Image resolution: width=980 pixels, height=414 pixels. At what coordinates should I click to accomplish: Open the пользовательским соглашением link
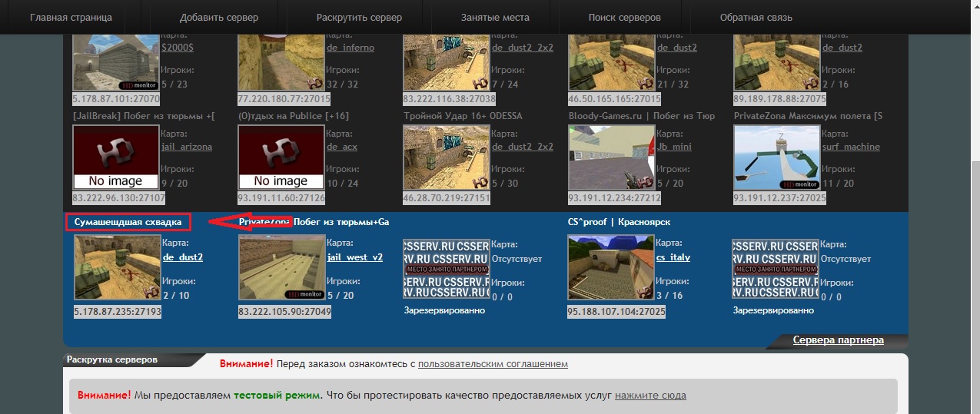coord(493,363)
